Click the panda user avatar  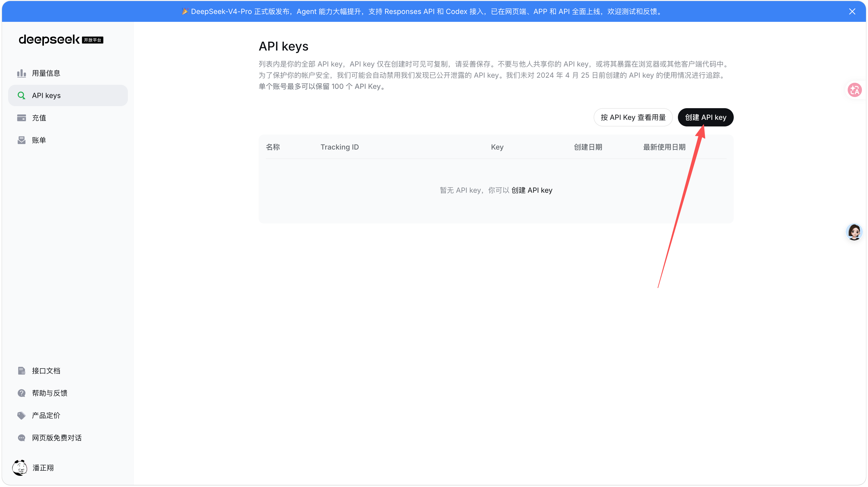coord(20,467)
